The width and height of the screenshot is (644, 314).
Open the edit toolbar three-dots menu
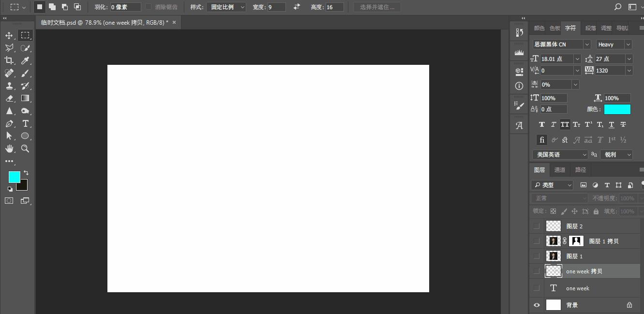click(9, 161)
